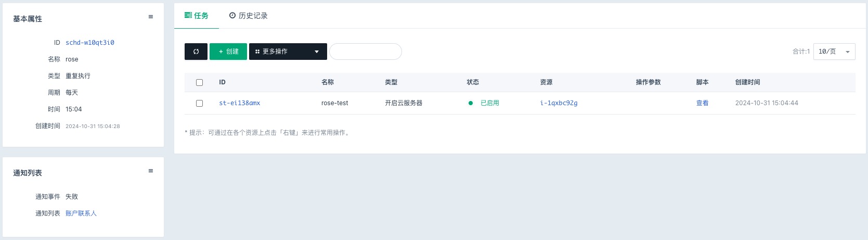Open the 10/页 page size dropdown
The height and width of the screenshot is (240, 868).
click(834, 52)
